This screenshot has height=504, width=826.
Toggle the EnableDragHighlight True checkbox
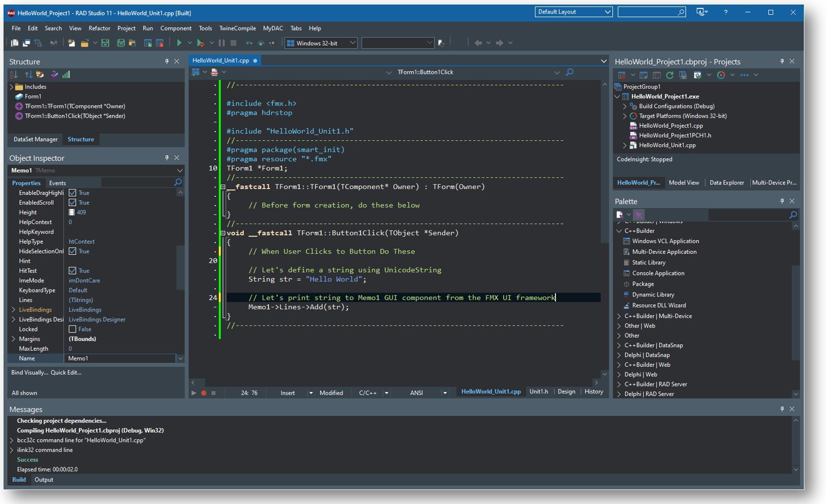[72, 193]
